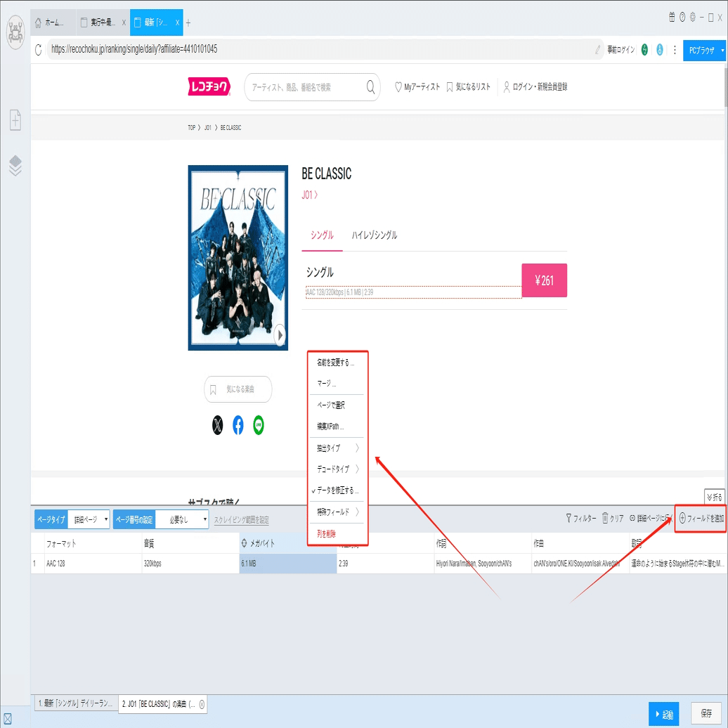Image resolution: width=728 pixels, height=728 pixels.
Task: Open the help question mark icon
Action: click(682, 17)
